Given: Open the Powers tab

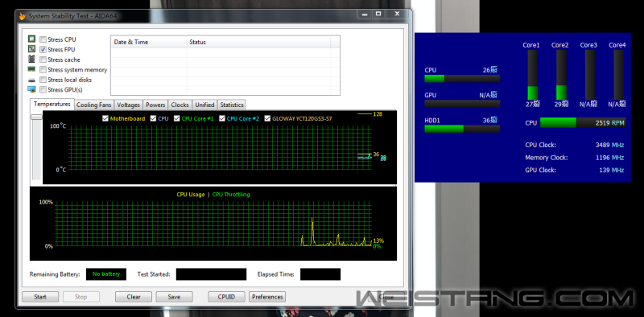Looking at the screenshot, I should click(155, 105).
